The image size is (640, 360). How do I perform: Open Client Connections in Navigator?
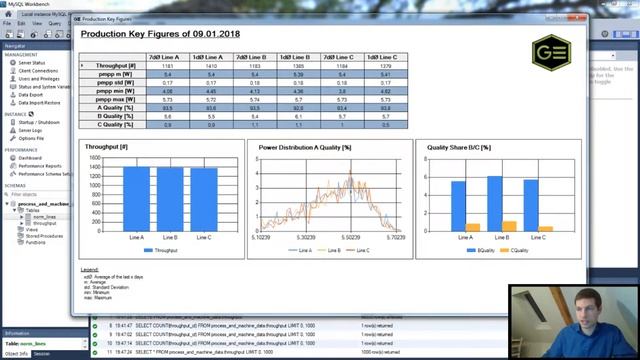38,71
